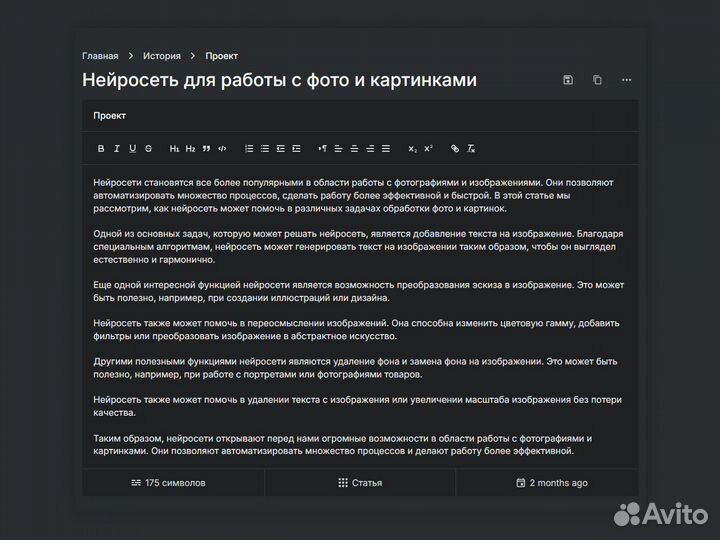Click the 175 символов counter
Image resolution: width=720 pixels, height=540 pixels.
(x=168, y=483)
